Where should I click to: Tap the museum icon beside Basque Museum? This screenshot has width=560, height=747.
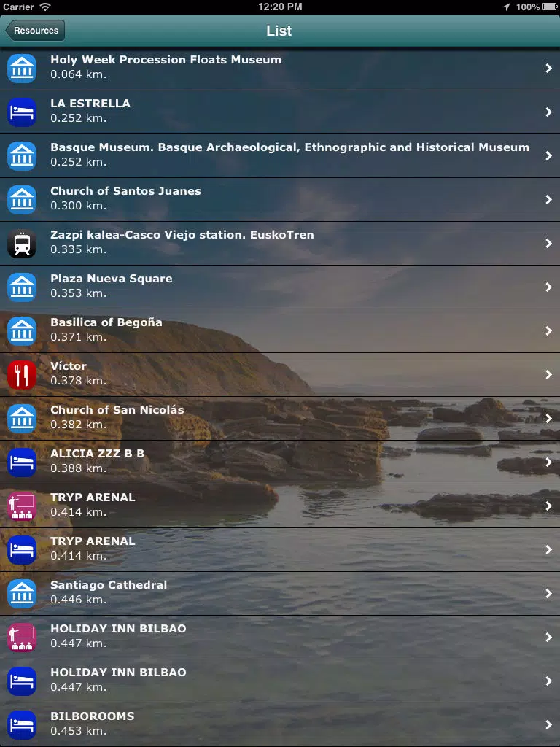22,156
